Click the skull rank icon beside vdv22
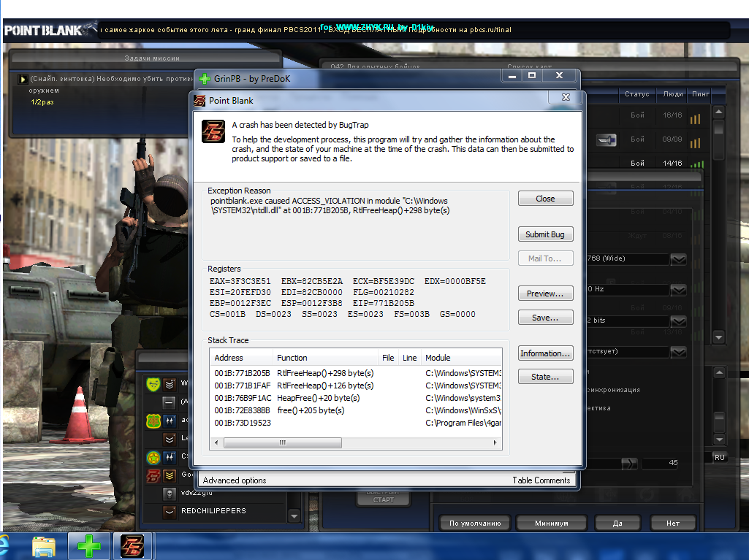 (169, 494)
